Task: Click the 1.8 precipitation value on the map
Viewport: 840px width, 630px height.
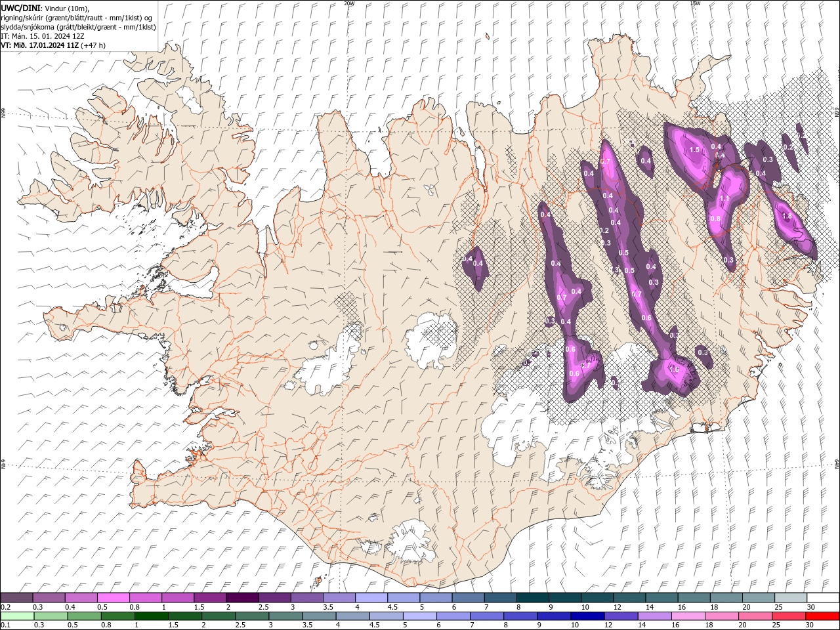Action: coord(787,216)
